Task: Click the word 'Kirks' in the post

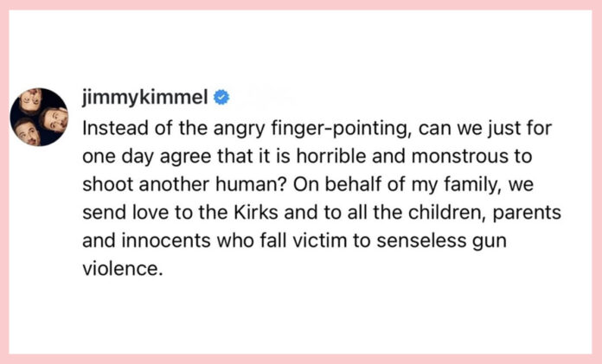Action: point(256,212)
